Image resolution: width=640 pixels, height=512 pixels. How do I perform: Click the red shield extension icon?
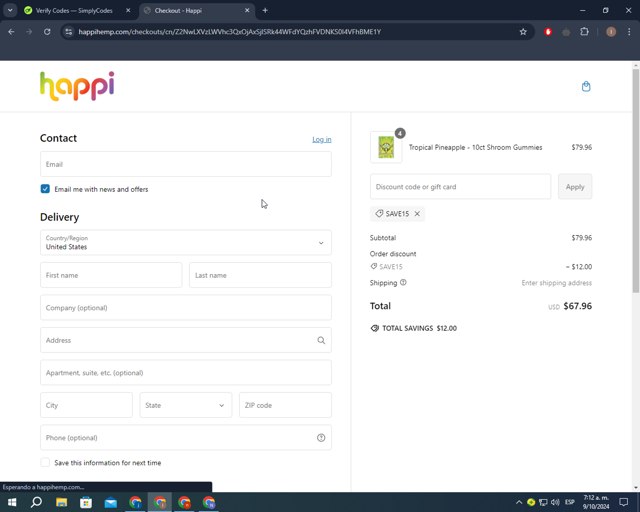point(548,32)
